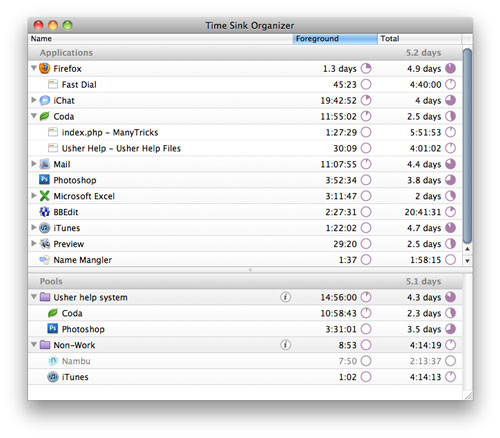This screenshot has width=500, height=438.
Task: Click the iChat bubble icon
Action: (x=45, y=100)
